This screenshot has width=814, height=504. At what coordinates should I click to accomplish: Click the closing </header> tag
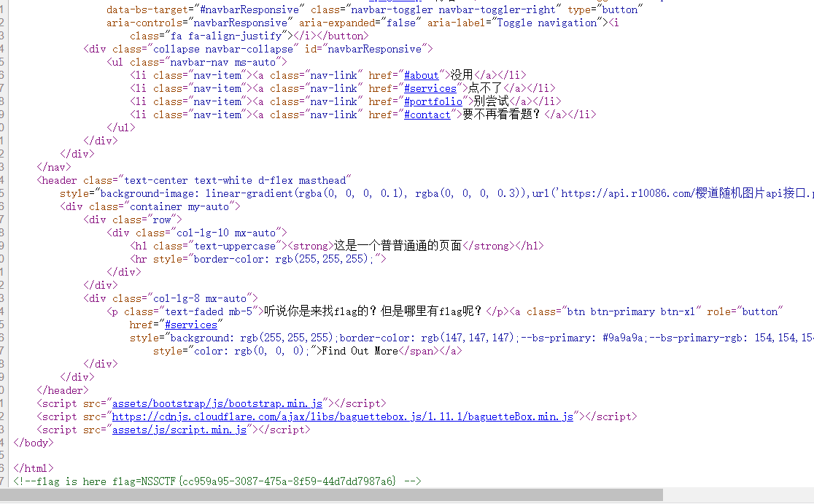62,390
